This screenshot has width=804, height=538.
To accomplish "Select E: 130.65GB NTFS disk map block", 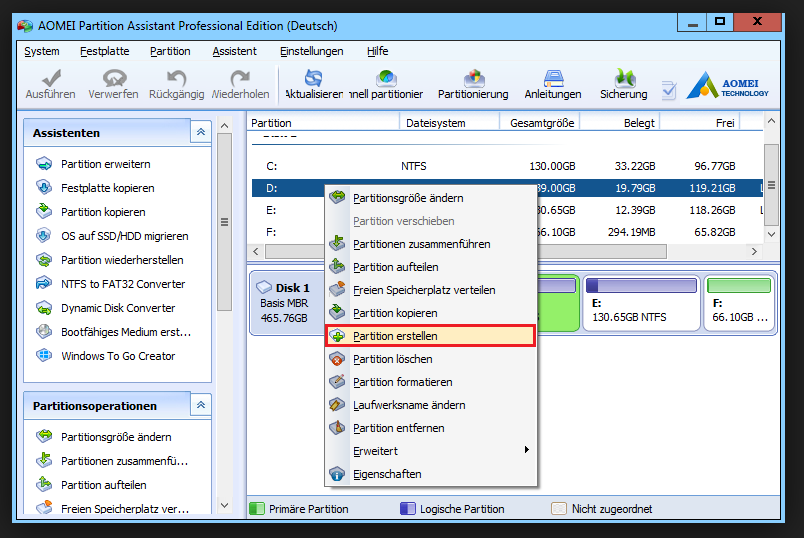I will 641,303.
